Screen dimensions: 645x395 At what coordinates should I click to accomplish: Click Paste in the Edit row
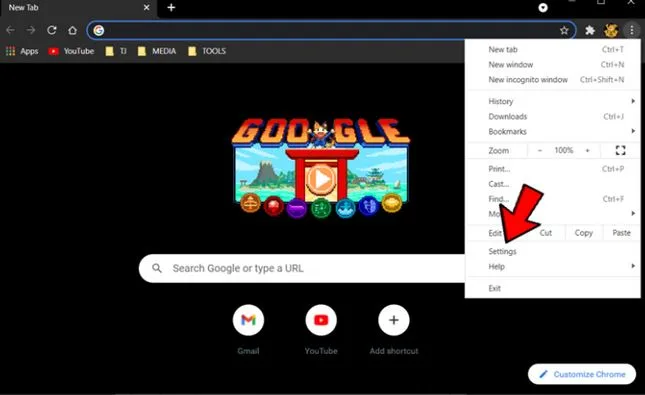coord(621,233)
